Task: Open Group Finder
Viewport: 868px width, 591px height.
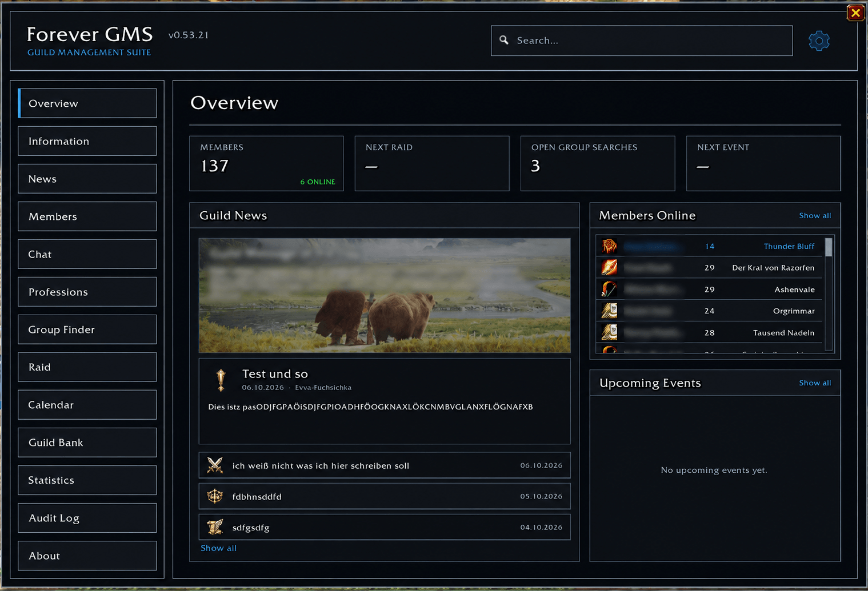Action: 87,329
